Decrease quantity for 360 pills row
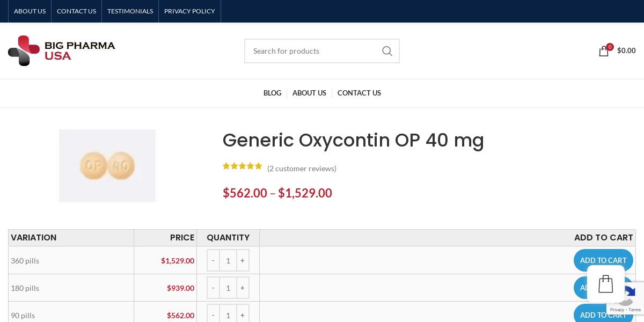This screenshot has height=322, width=644. [213, 260]
